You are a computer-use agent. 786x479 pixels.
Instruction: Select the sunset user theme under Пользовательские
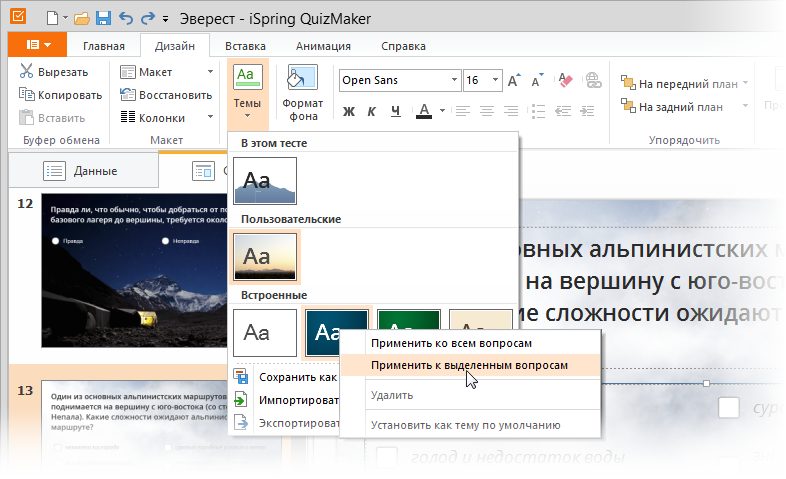pyautogui.click(x=265, y=257)
